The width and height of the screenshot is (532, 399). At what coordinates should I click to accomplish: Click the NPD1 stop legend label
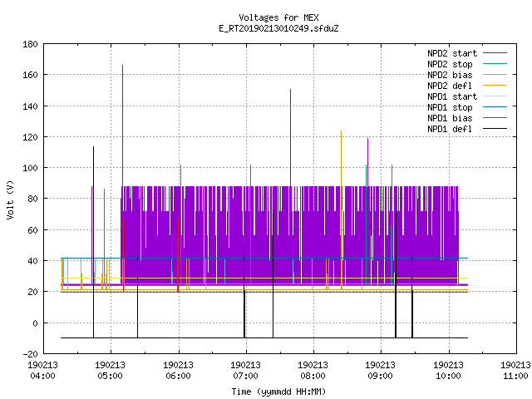(x=450, y=107)
